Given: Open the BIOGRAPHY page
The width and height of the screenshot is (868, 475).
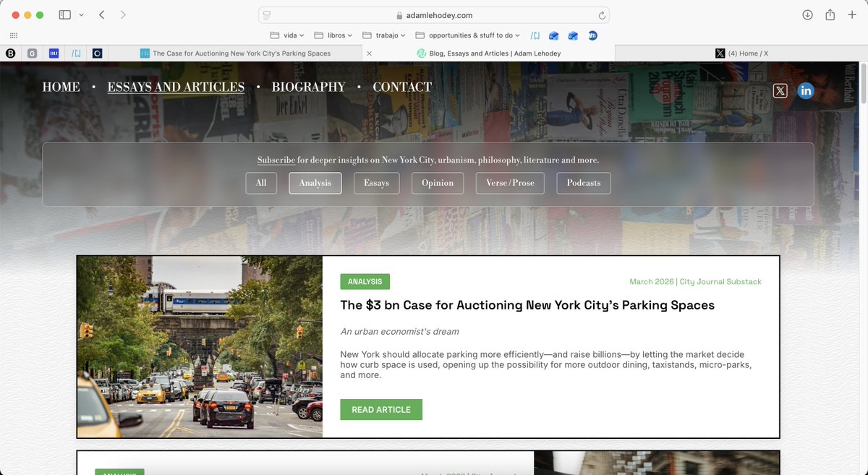Looking at the screenshot, I should pyautogui.click(x=308, y=87).
